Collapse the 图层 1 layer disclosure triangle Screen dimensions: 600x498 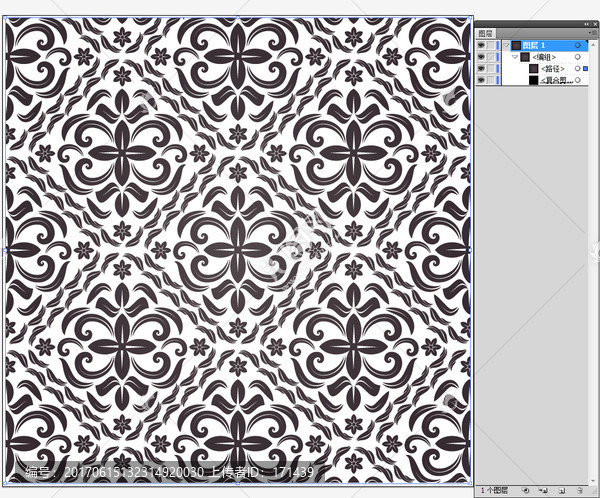[507, 45]
